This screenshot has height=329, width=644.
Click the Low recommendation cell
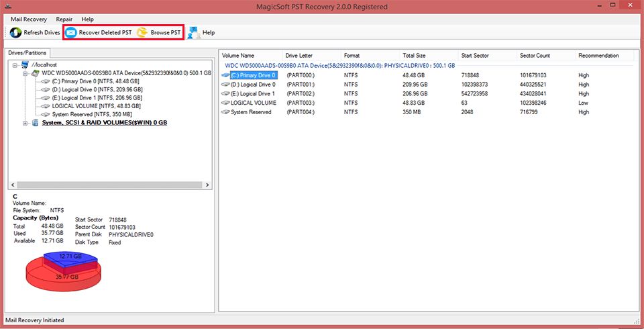(x=583, y=103)
